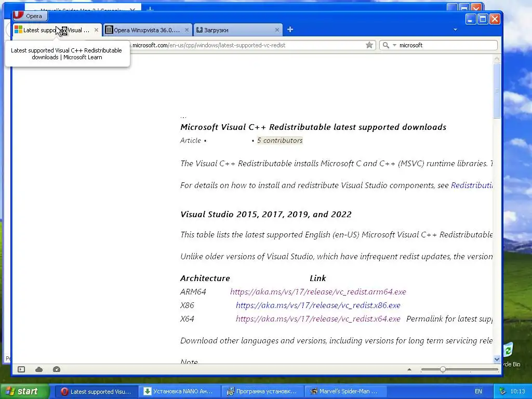Click the Microsoft Visual C++ Redistributable heading
532x399 pixels.
313,127
